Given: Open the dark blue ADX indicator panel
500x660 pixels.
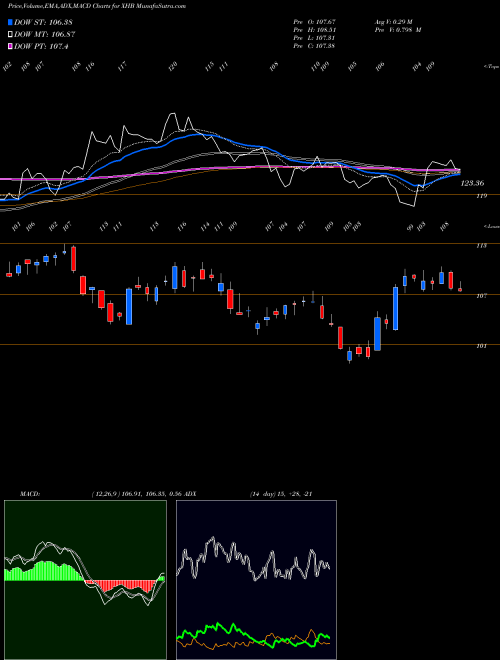Looking at the screenshot, I should click(x=256, y=580).
